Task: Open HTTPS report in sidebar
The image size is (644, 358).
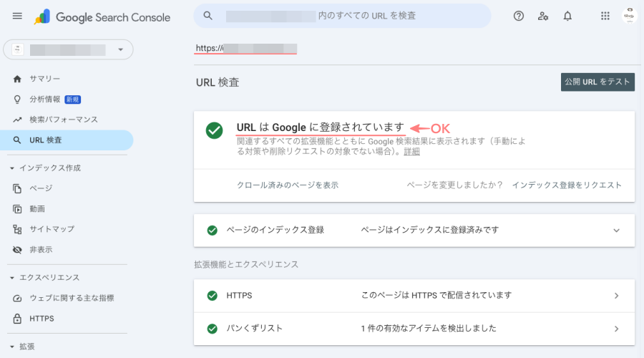Action: pyautogui.click(x=42, y=319)
